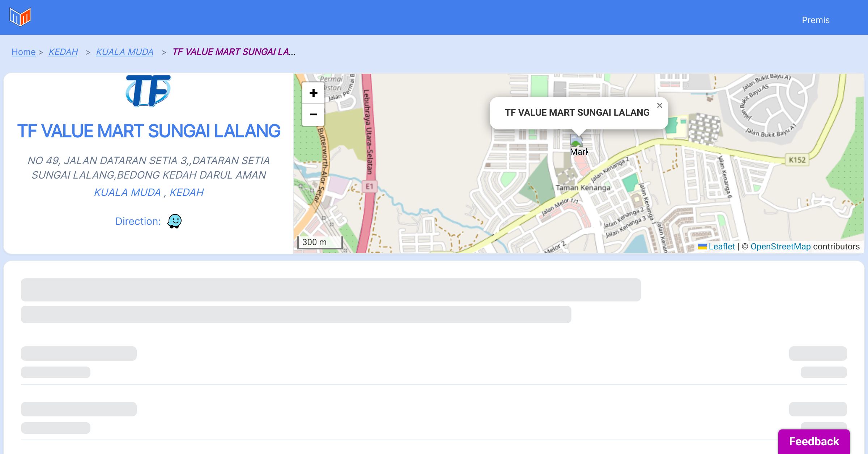The image size is (868, 454).
Task: Click the map marker icon
Action: pos(576,141)
